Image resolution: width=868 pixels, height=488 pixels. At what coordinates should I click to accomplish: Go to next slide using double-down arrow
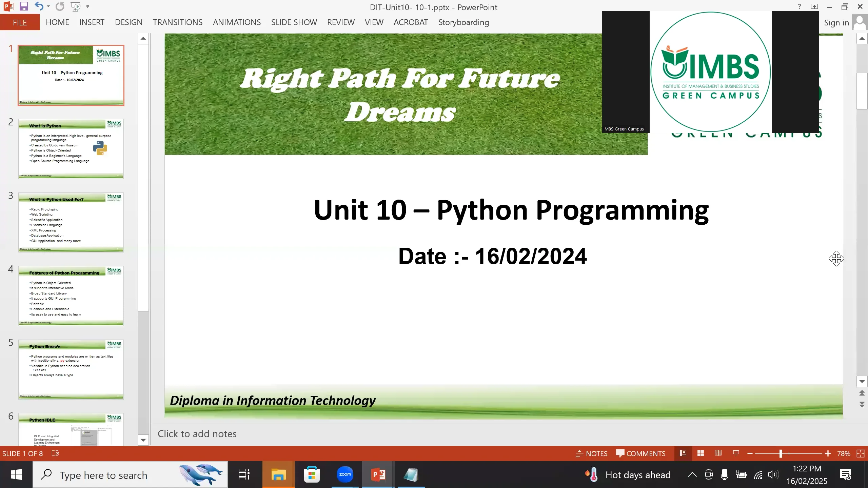[862, 405]
